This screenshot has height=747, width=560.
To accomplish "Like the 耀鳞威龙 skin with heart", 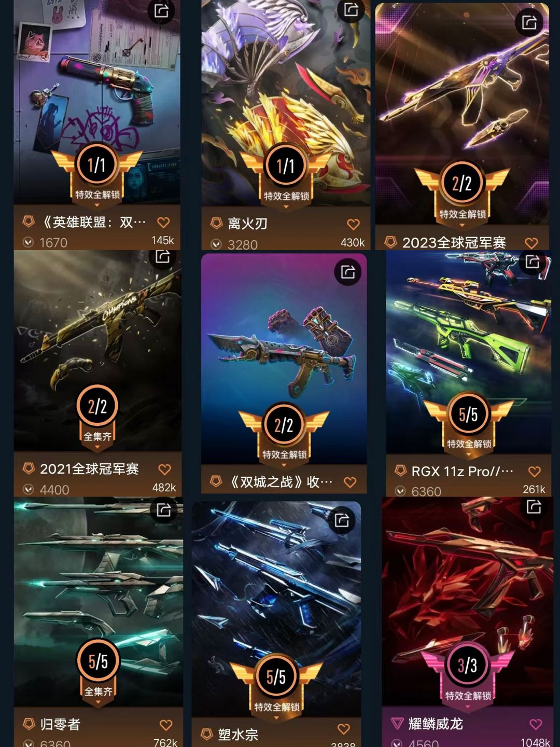I will click(x=536, y=724).
